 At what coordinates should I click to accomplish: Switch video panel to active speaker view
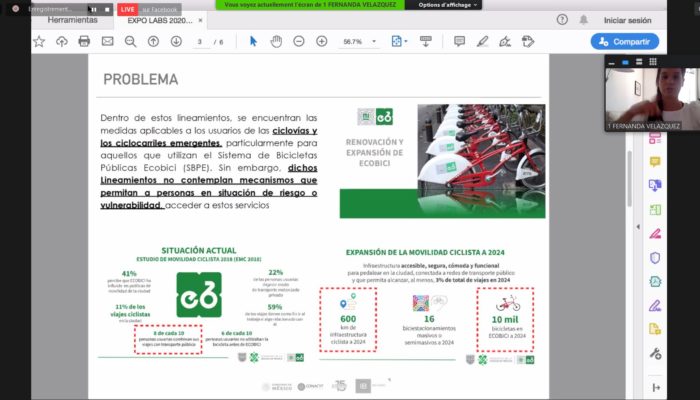[x=625, y=62]
